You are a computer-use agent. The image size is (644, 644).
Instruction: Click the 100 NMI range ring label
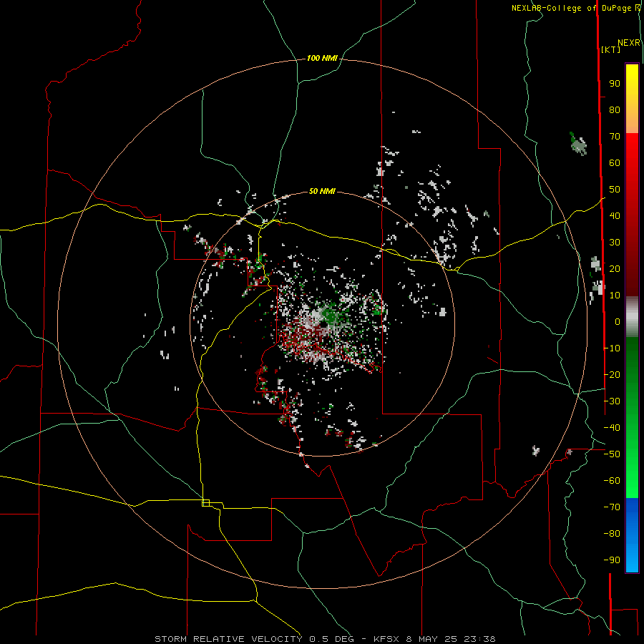(322, 59)
